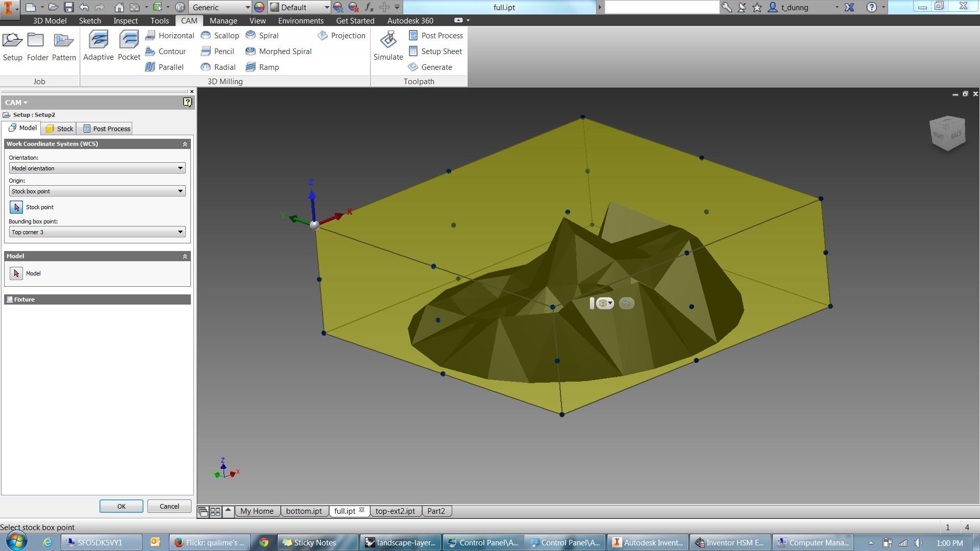Viewport: 980px width, 551px height.
Task: Switch to the Inspect ribbon tab
Action: click(126, 20)
